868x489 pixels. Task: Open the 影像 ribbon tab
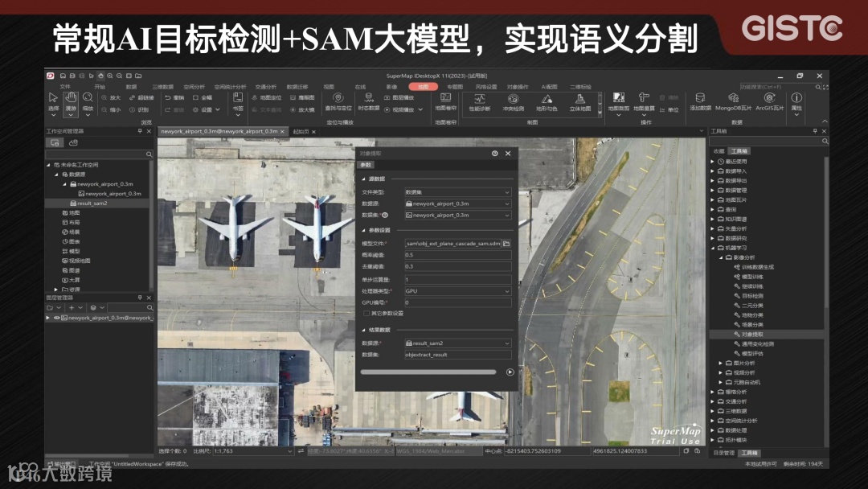click(x=392, y=87)
